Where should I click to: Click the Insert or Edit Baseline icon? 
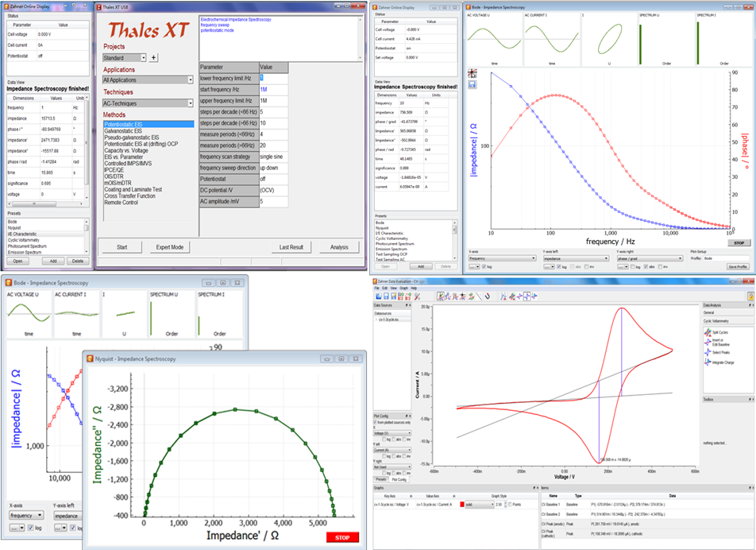pos(707,342)
